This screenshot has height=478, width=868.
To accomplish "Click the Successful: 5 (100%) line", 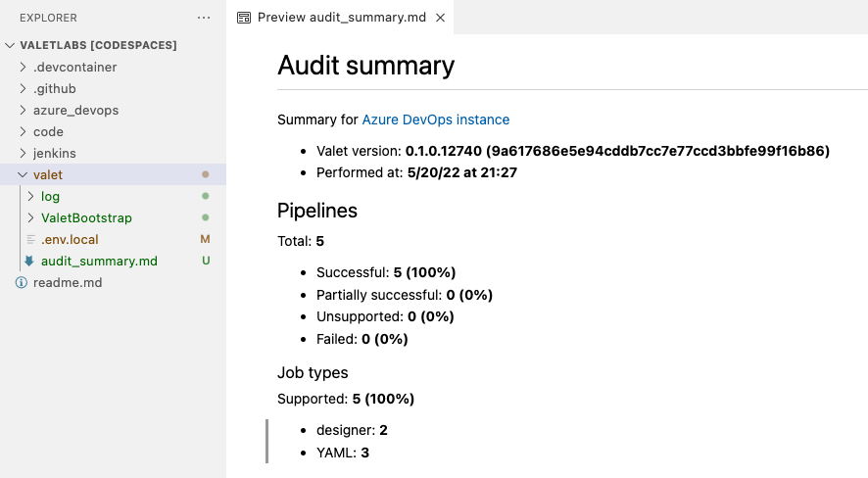I will (x=386, y=272).
